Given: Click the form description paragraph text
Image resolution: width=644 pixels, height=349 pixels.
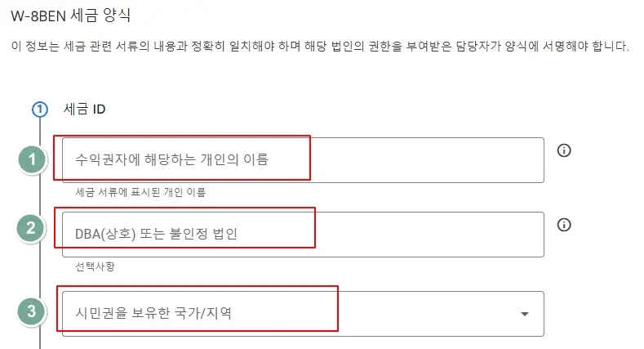Looking at the screenshot, I should [320, 46].
